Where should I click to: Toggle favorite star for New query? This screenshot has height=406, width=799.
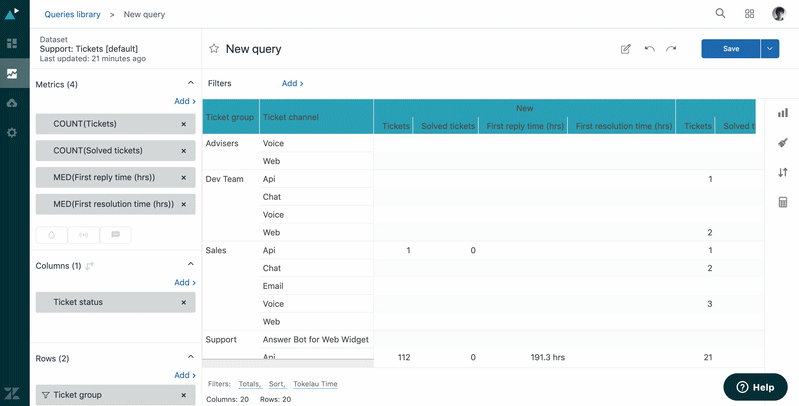click(213, 49)
